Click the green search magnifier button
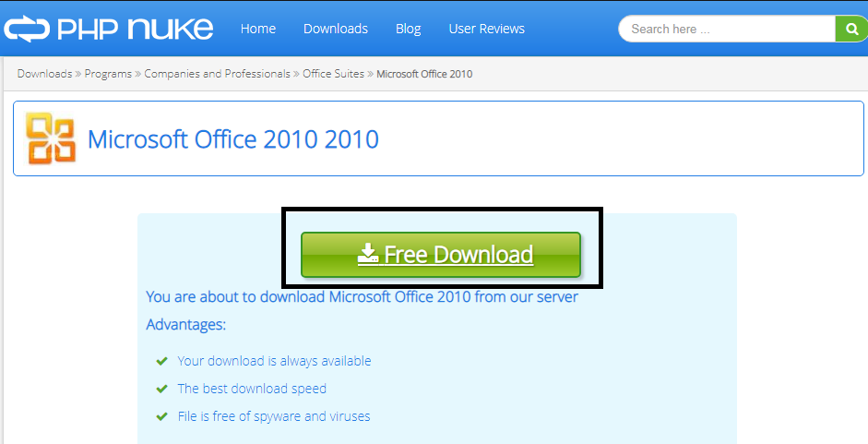 [x=851, y=29]
